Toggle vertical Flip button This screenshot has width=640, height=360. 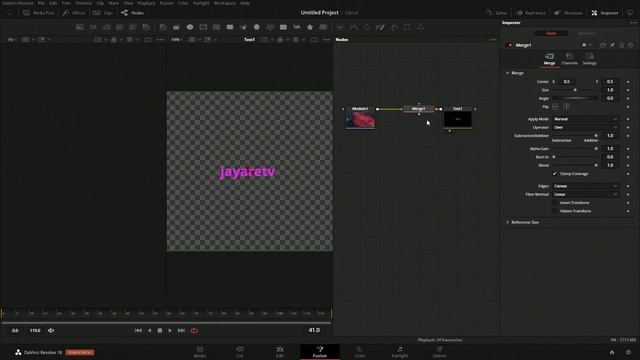[x=567, y=107]
